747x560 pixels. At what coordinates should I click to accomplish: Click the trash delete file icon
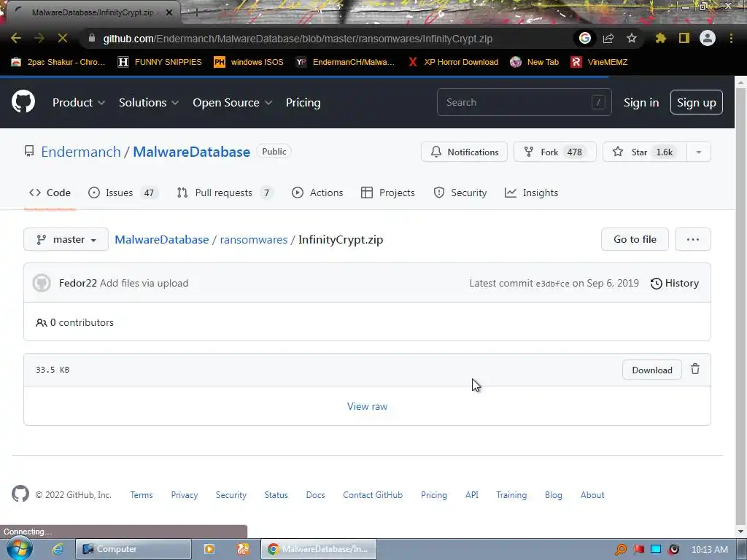point(695,369)
